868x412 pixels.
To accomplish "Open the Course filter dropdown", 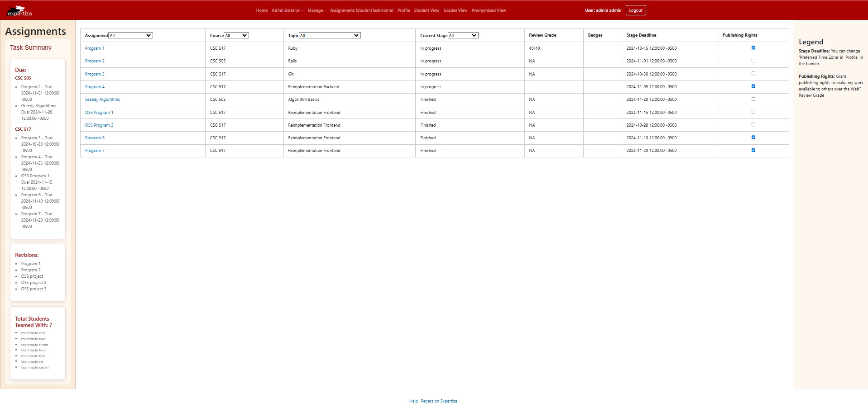I will (x=236, y=35).
